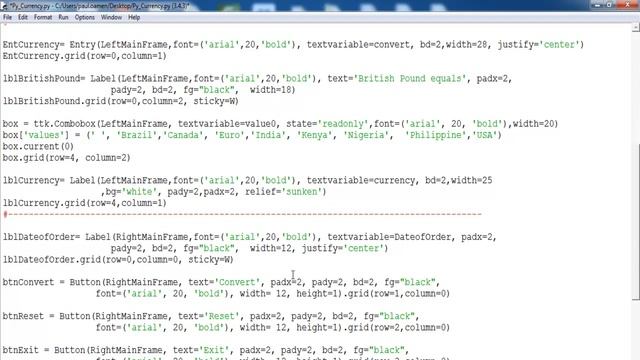Click the string 'readonly' in the Combobox line

[x=343, y=124]
